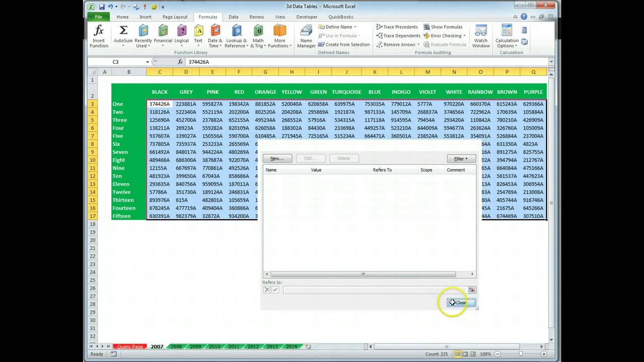
Task: Select cell Q3 containing 629366A
Action: pyautogui.click(x=533, y=104)
